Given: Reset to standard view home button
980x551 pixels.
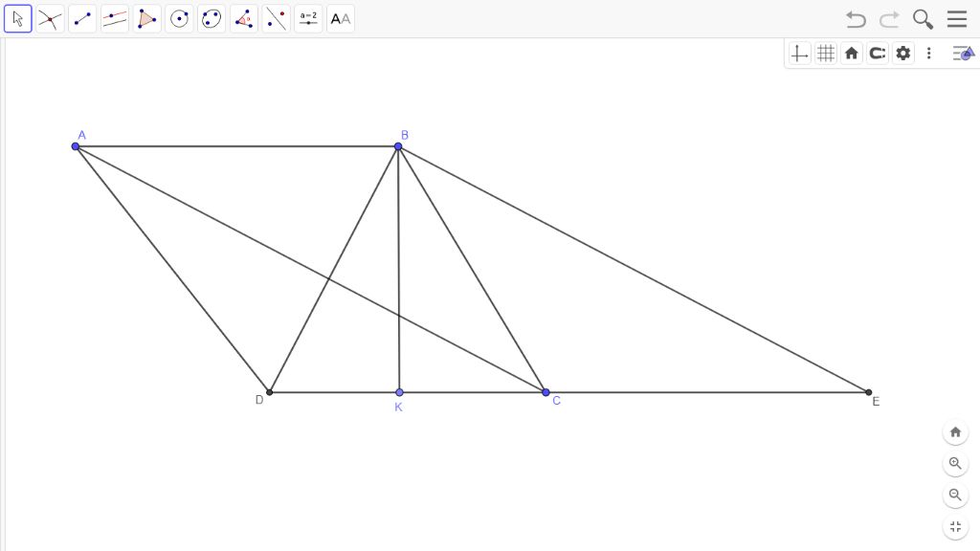Looking at the screenshot, I should [955, 432].
